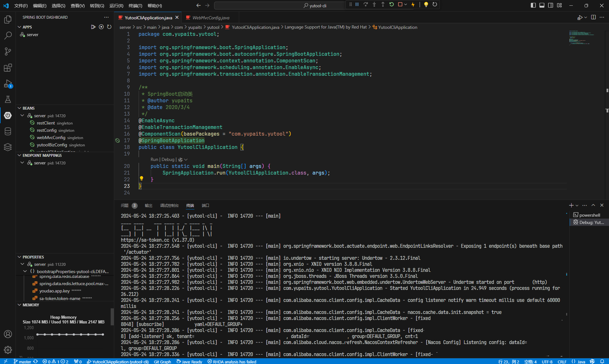Toggle the bottom panel visibility
The width and height of the screenshot is (609, 364).
[542, 5]
